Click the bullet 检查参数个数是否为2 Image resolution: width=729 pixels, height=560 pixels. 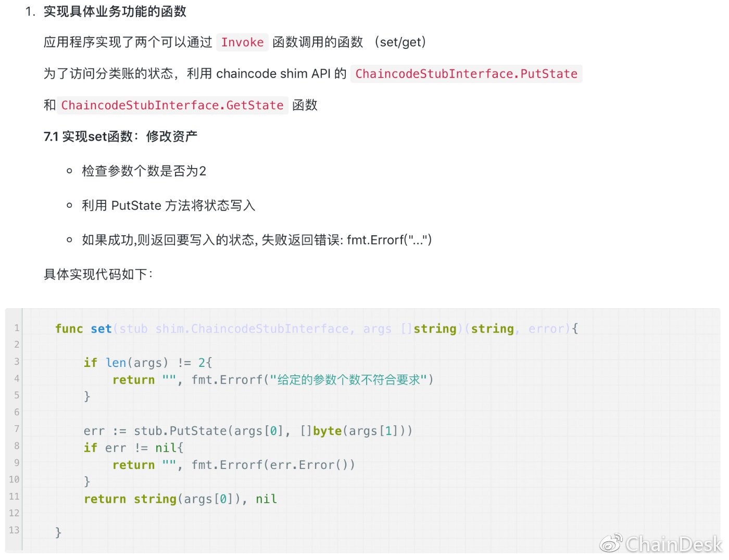coord(144,171)
